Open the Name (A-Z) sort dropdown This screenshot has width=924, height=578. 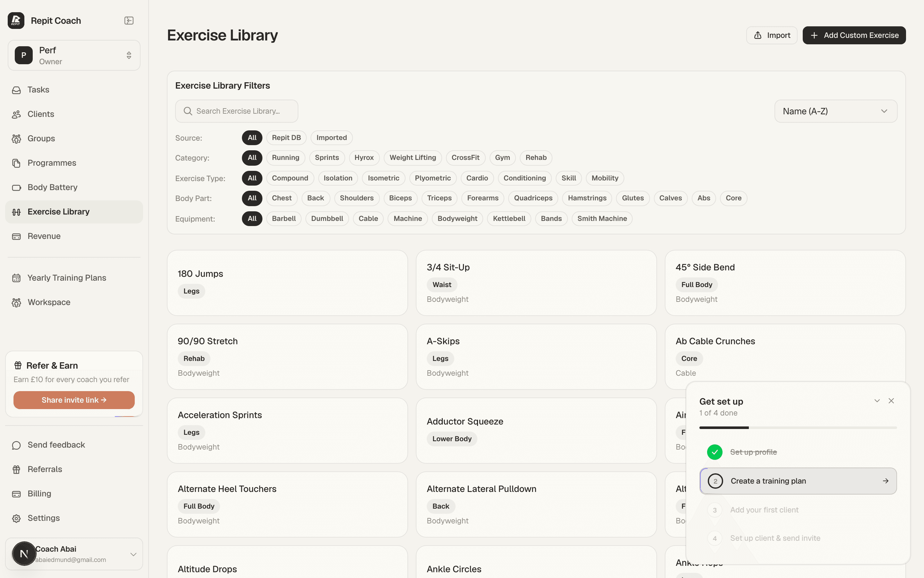coord(836,111)
